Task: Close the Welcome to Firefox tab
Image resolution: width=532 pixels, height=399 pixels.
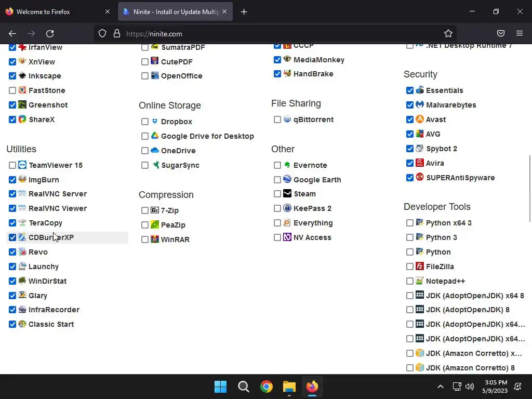Action: (108, 11)
